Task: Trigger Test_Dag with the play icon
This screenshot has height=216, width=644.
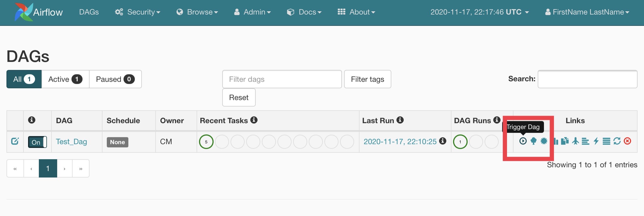Action: pyautogui.click(x=523, y=141)
